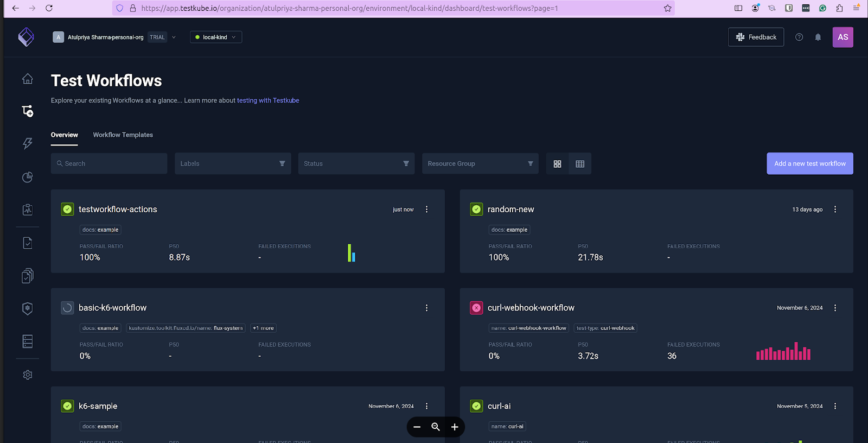
Task: Open the browser hamburger menu
Action: pyautogui.click(x=856, y=8)
